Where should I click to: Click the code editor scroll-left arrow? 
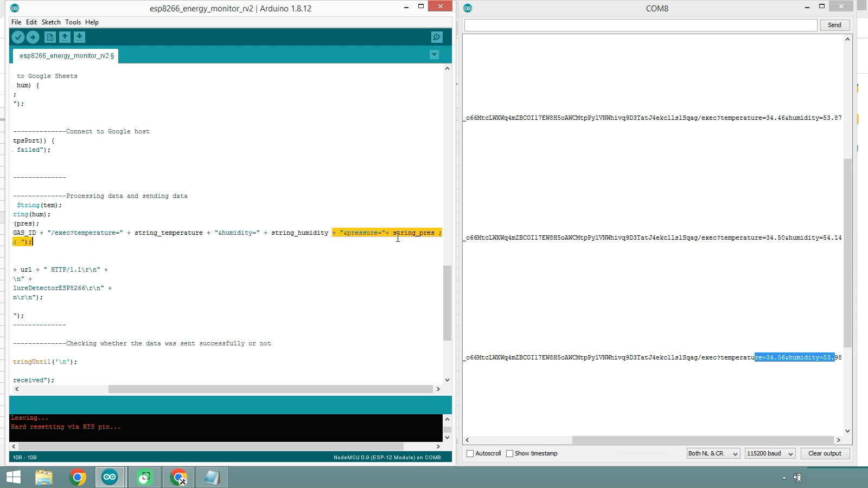[17, 389]
